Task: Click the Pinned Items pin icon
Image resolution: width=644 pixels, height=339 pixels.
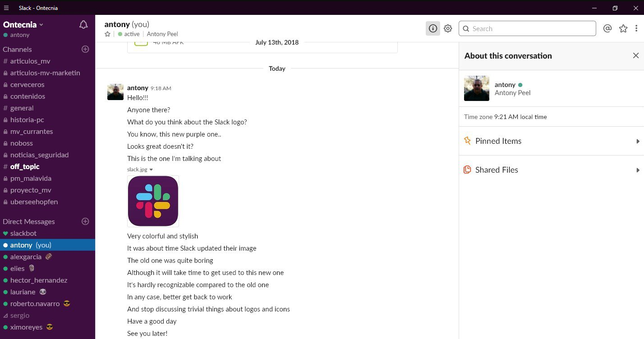Action: (468, 141)
